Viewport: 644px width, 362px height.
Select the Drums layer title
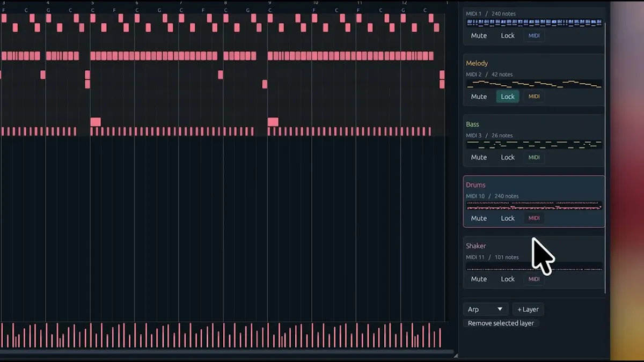click(x=475, y=185)
